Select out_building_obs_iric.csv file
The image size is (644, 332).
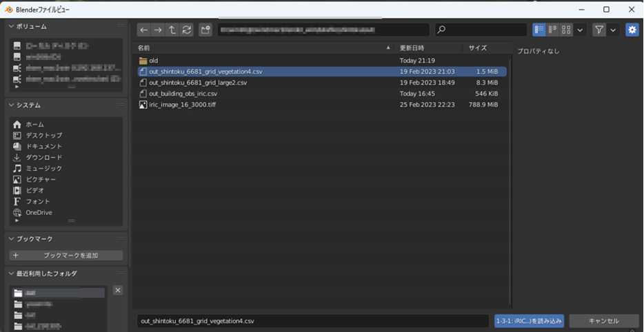point(322,94)
